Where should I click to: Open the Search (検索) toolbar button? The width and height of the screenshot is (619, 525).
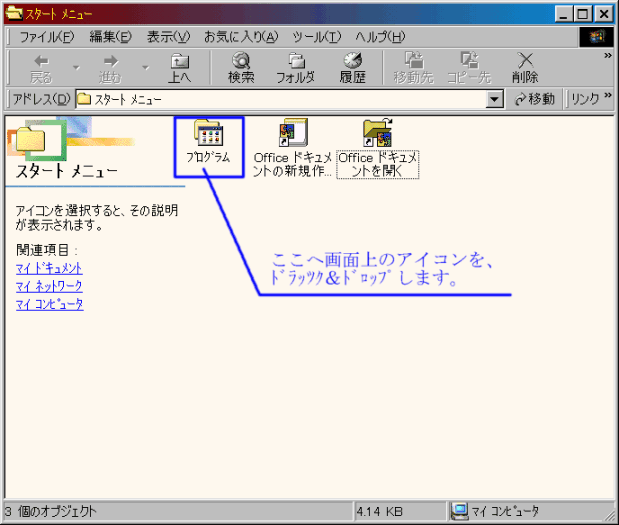[241, 68]
